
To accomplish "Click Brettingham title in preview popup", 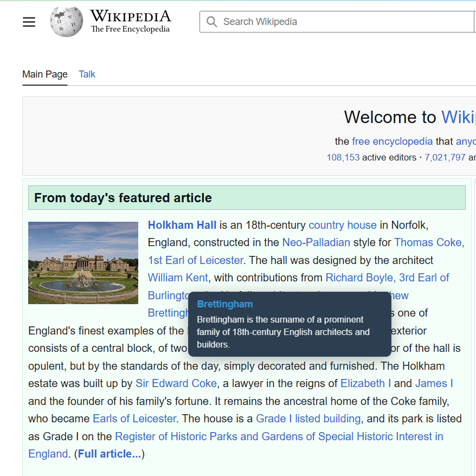I will coord(224,304).
